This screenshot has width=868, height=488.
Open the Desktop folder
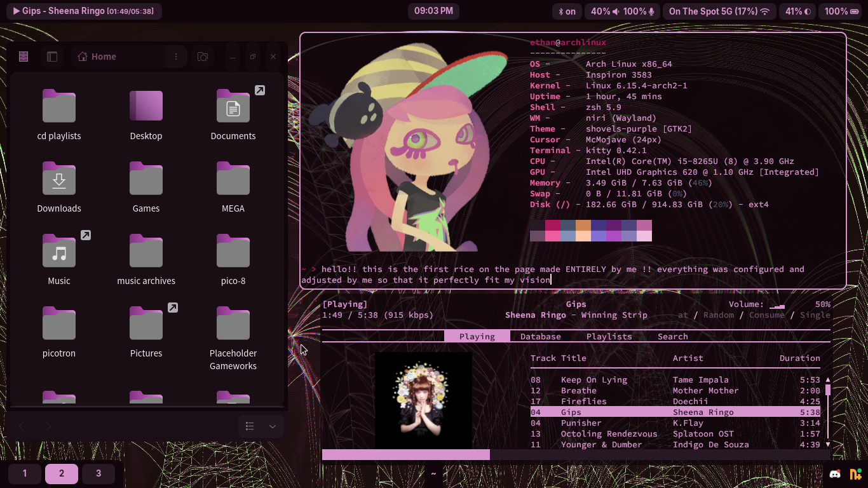146,115
